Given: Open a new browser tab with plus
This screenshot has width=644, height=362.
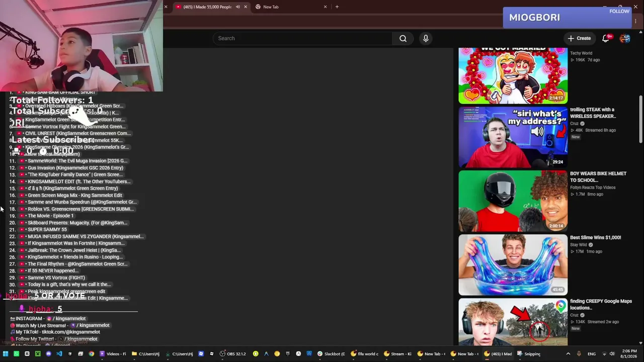Looking at the screenshot, I should pos(337,7).
